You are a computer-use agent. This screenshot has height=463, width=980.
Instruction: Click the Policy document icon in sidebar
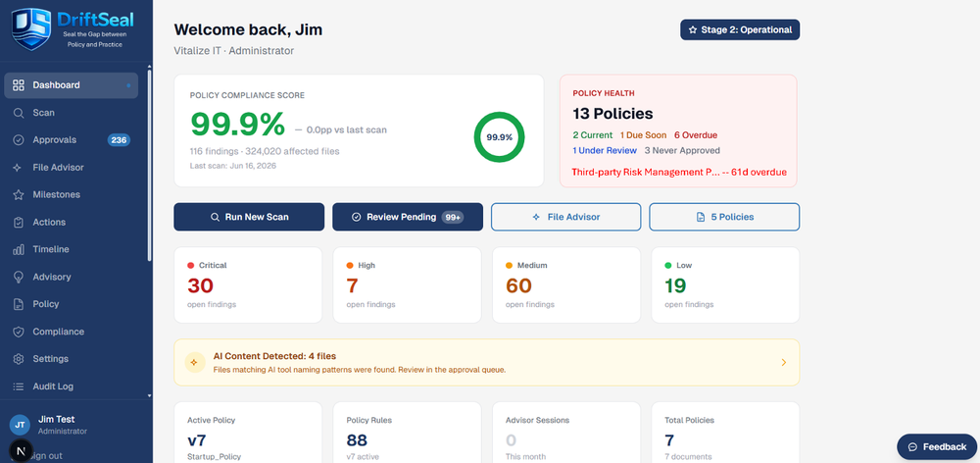click(x=19, y=304)
